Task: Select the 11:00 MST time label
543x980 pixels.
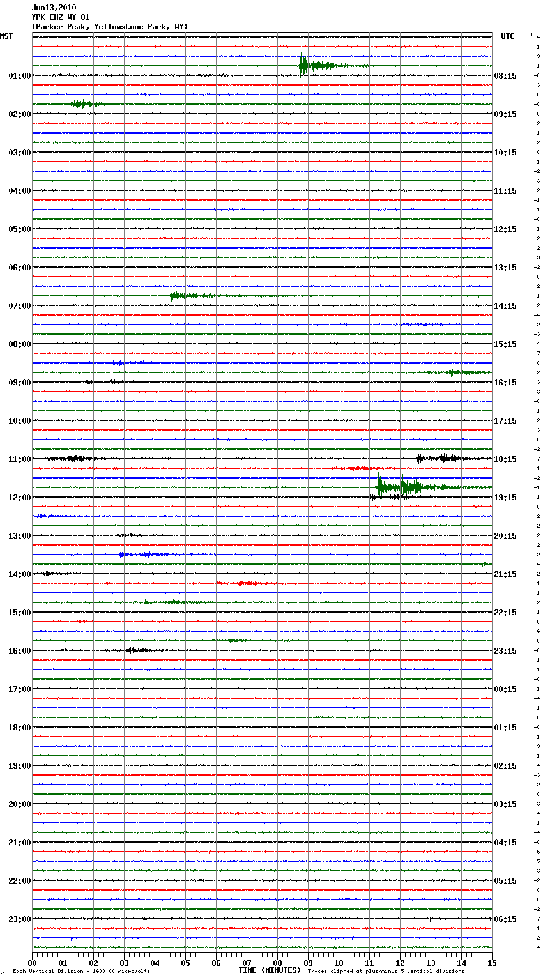Action: click(x=19, y=459)
